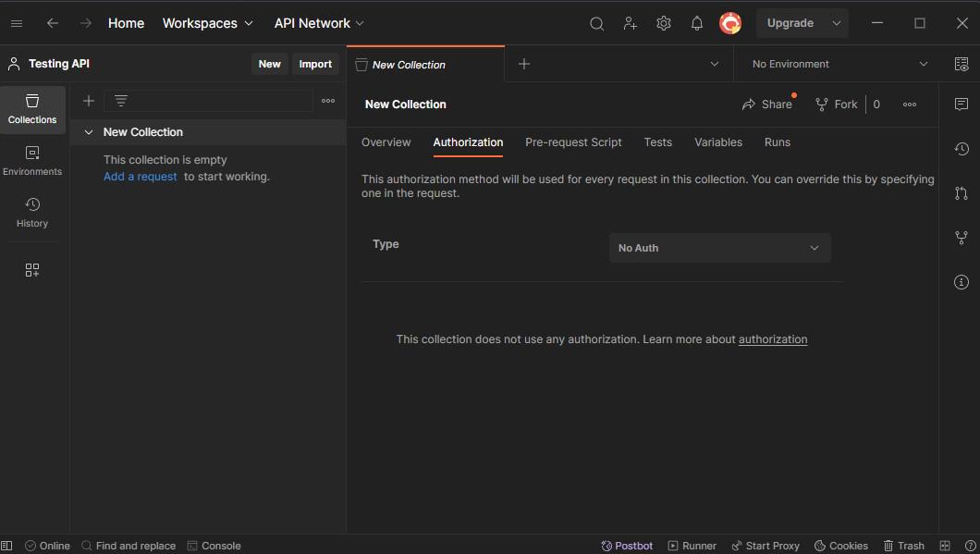Open Postbot assistant in status bar
980x554 pixels.
point(627,546)
